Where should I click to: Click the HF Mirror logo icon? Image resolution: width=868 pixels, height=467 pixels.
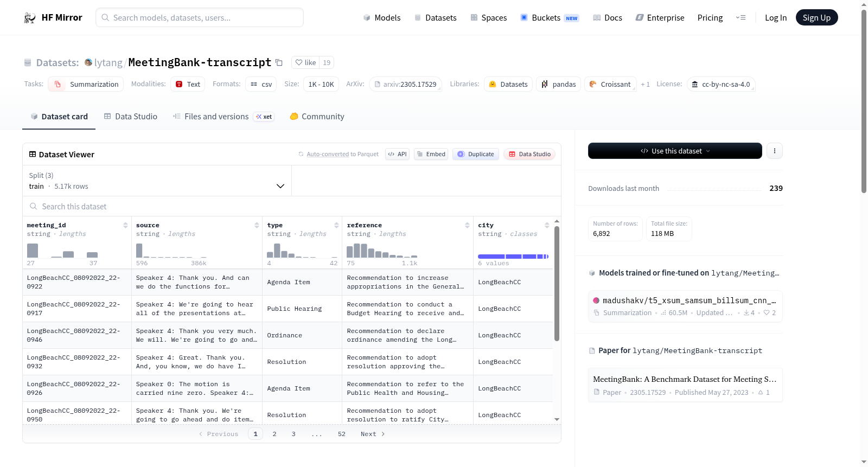point(30,17)
